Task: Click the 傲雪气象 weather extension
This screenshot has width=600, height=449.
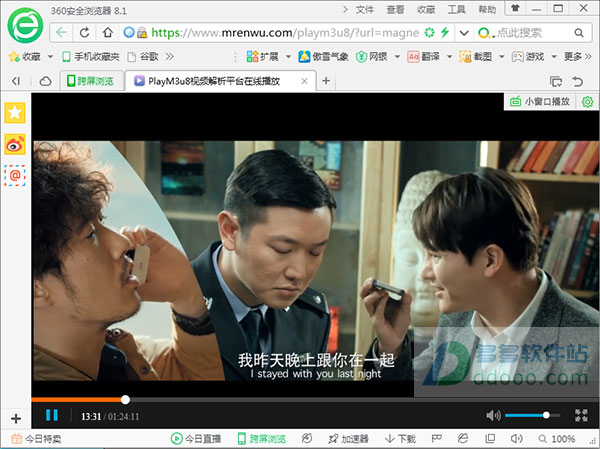Action: 323,57
